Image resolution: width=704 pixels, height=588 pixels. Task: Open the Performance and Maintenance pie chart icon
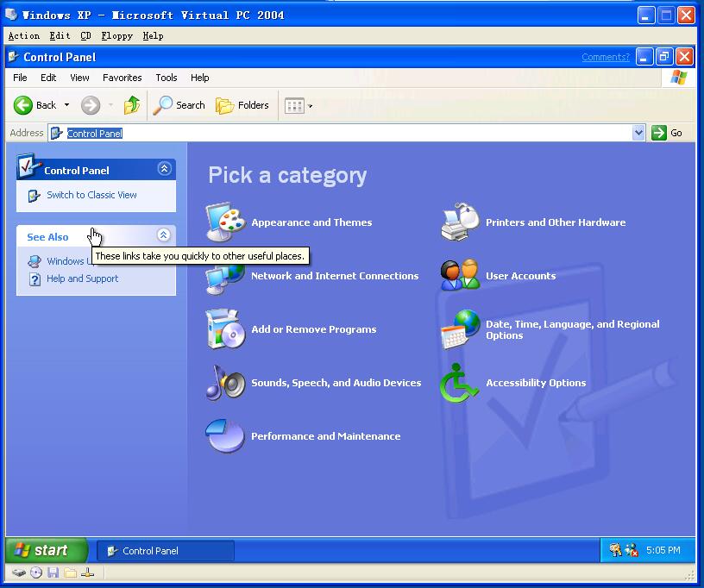(225, 435)
